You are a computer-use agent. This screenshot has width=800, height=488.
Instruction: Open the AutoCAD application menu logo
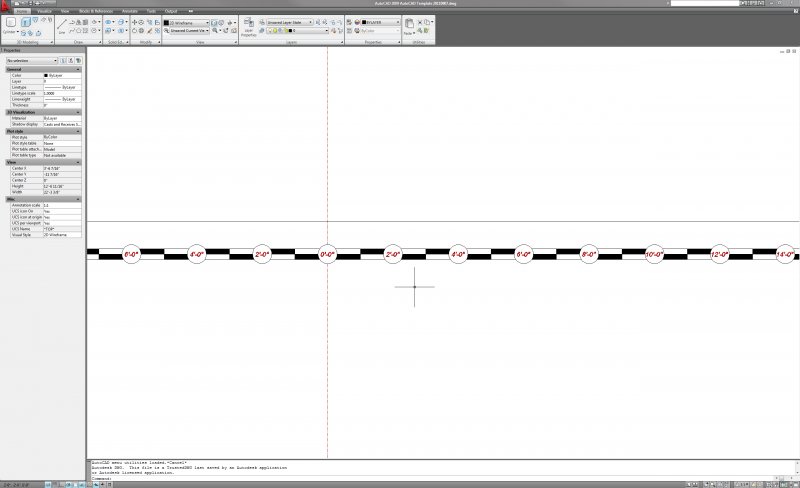point(5,7)
